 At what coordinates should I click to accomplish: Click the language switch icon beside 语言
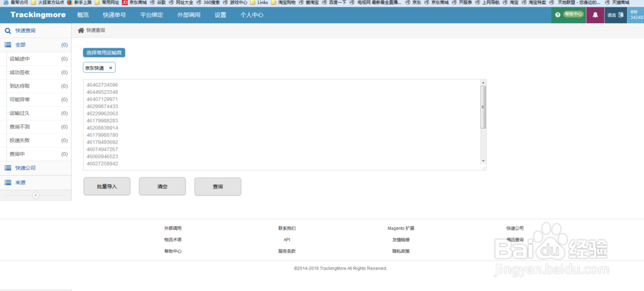621,15
